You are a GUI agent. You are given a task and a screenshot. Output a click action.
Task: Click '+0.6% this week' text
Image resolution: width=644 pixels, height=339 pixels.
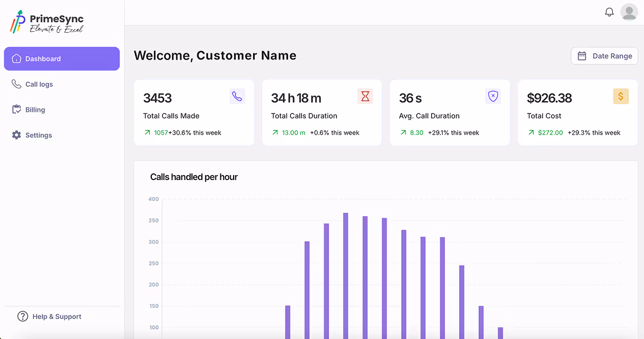[335, 133]
